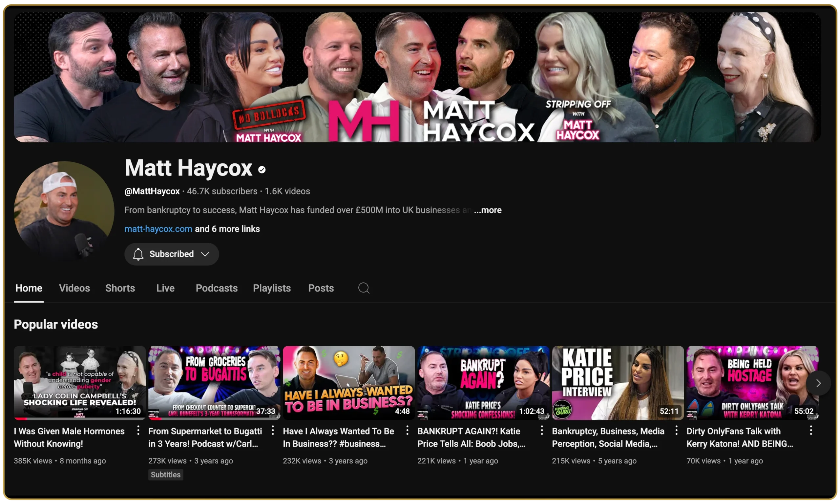Click '70K views' under Kerry Katona video
The height and width of the screenshot is (504, 840).
703,461
